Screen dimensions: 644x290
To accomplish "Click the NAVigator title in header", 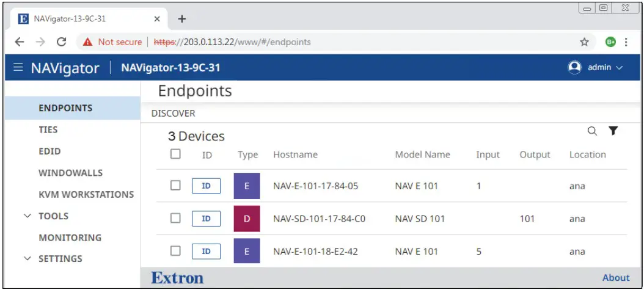I will click(x=65, y=68).
